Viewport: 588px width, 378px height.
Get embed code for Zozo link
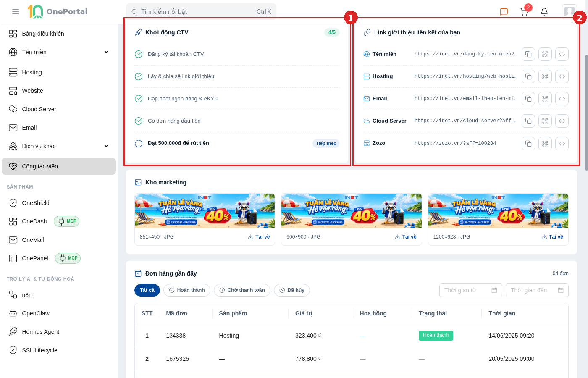click(562, 144)
